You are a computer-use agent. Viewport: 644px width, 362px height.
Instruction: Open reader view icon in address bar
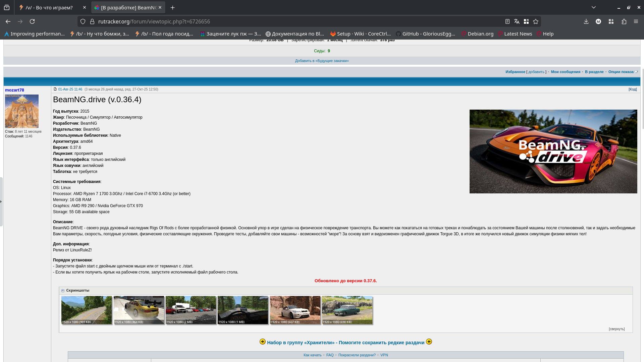tap(507, 21)
